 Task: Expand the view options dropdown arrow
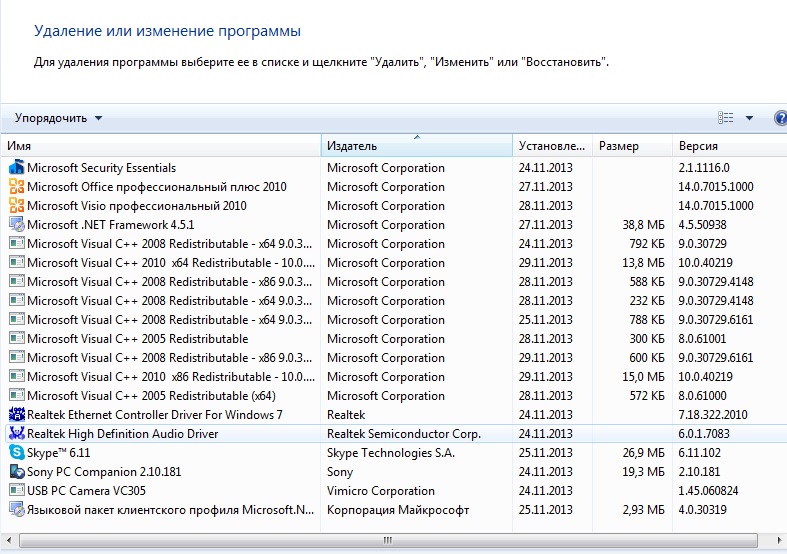click(x=749, y=118)
